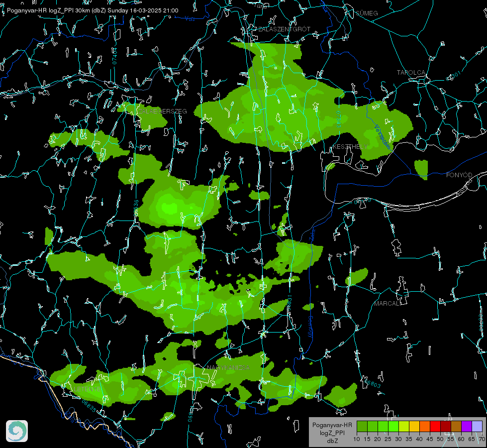
Task: Click the FONYÓD town label
Action: point(459,175)
